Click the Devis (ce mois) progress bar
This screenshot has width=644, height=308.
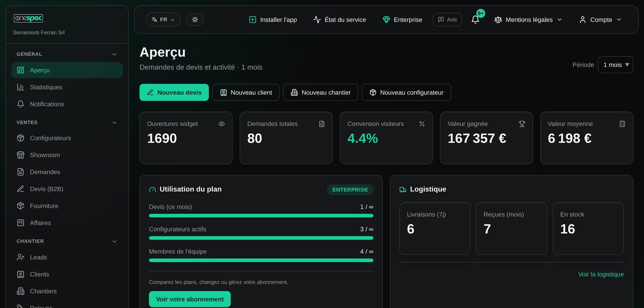pyautogui.click(x=261, y=216)
